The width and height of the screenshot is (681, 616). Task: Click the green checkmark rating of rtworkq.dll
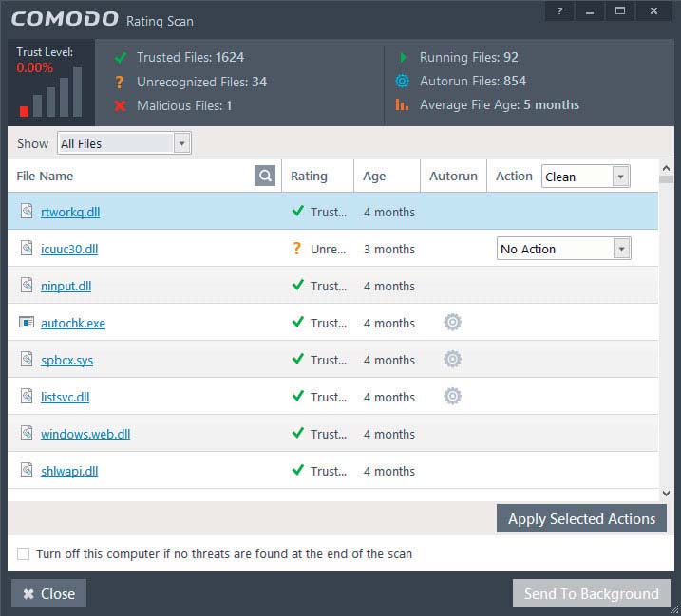(298, 211)
